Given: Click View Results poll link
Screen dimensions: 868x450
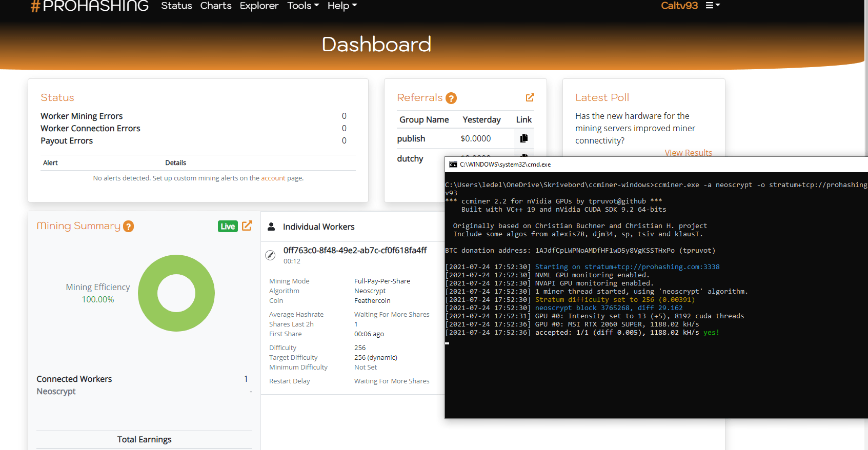Looking at the screenshot, I should [689, 152].
